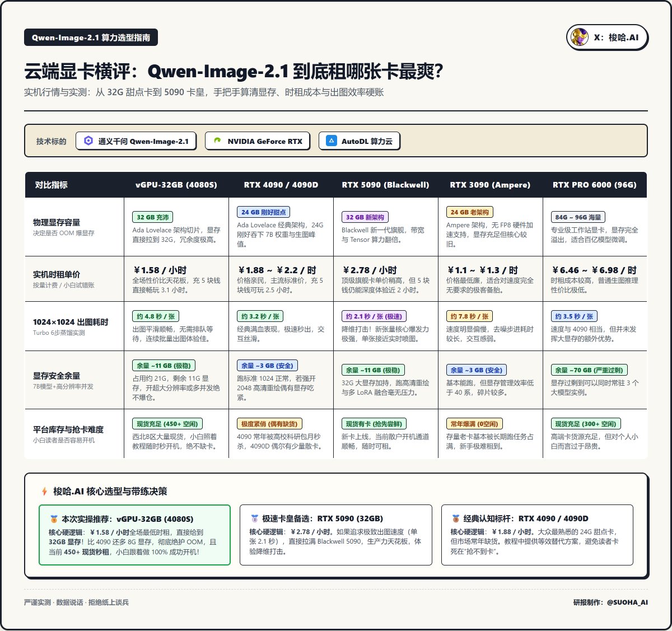This screenshot has width=672, height=631.
Task: Select the RTX PRO 6000 (96G) column header
Action: click(595, 185)
